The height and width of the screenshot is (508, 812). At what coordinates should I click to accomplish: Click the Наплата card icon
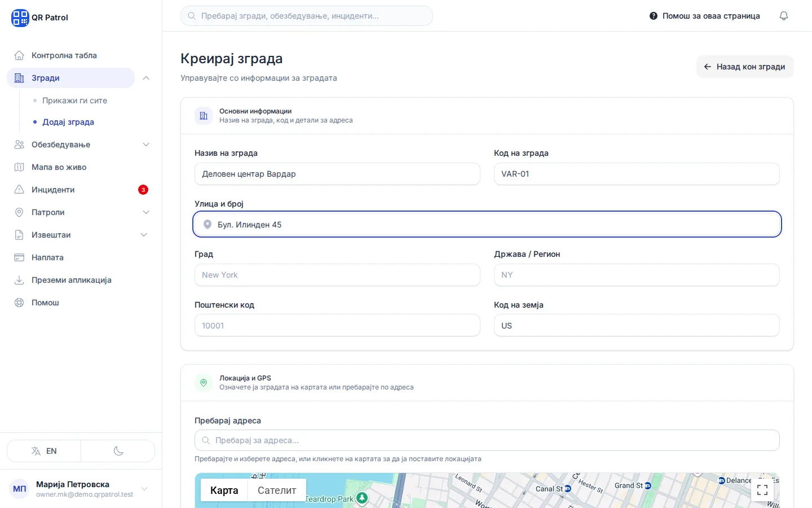[x=19, y=257]
